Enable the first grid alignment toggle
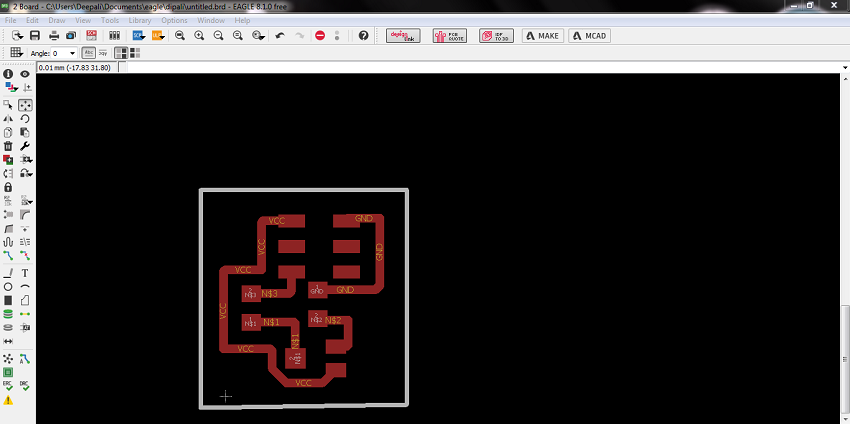Screen dimensions: 850x424 121,53
